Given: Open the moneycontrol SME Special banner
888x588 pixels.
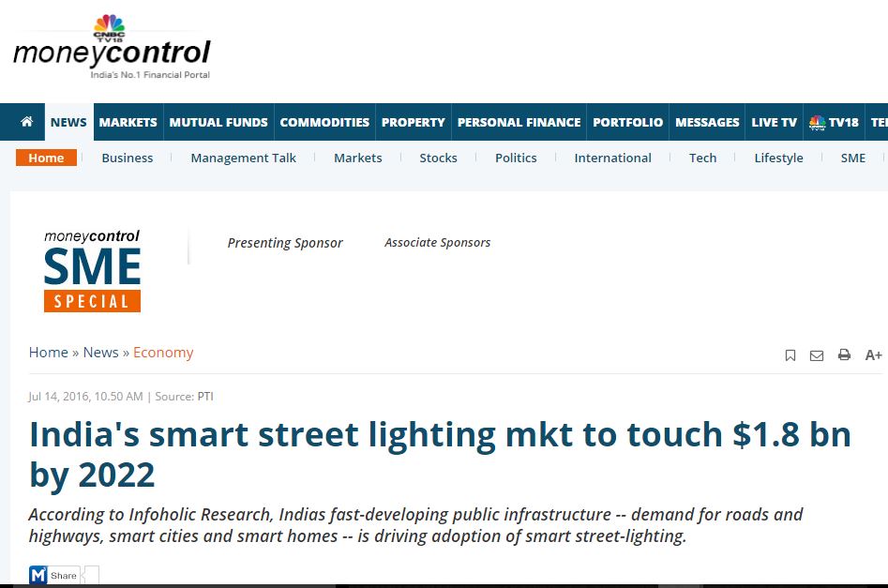Looking at the screenshot, I should 92,271.
